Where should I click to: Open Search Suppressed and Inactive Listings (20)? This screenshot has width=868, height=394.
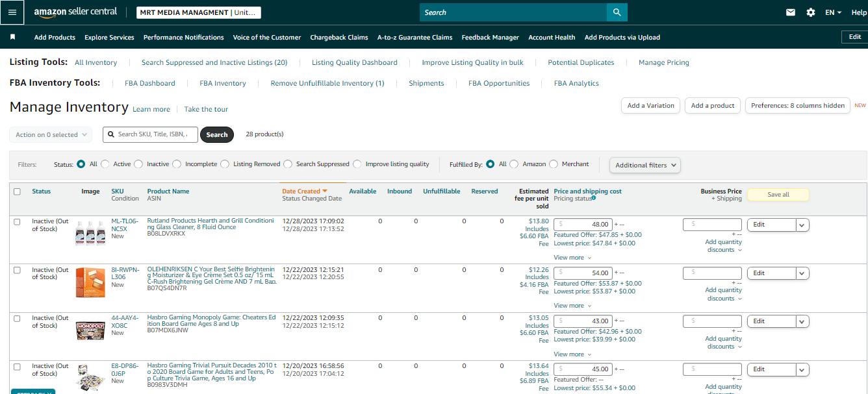point(214,62)
